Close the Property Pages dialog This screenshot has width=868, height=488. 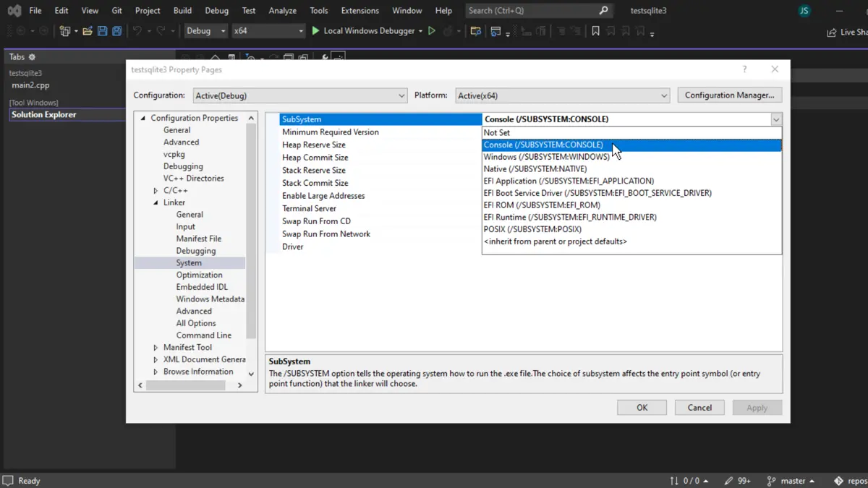[775, 69]
